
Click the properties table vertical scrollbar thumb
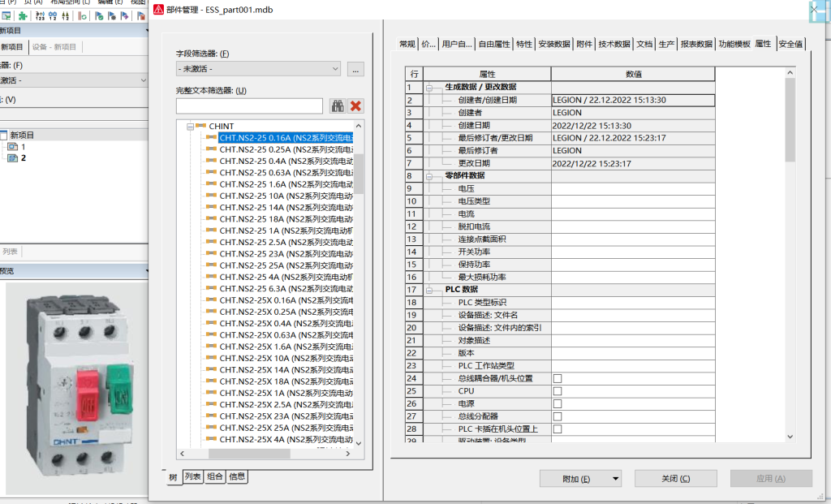point(790,120)
